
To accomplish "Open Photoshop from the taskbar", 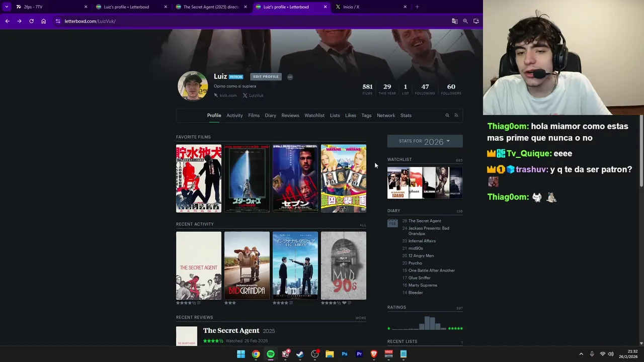I will click(x=345, y=354).
